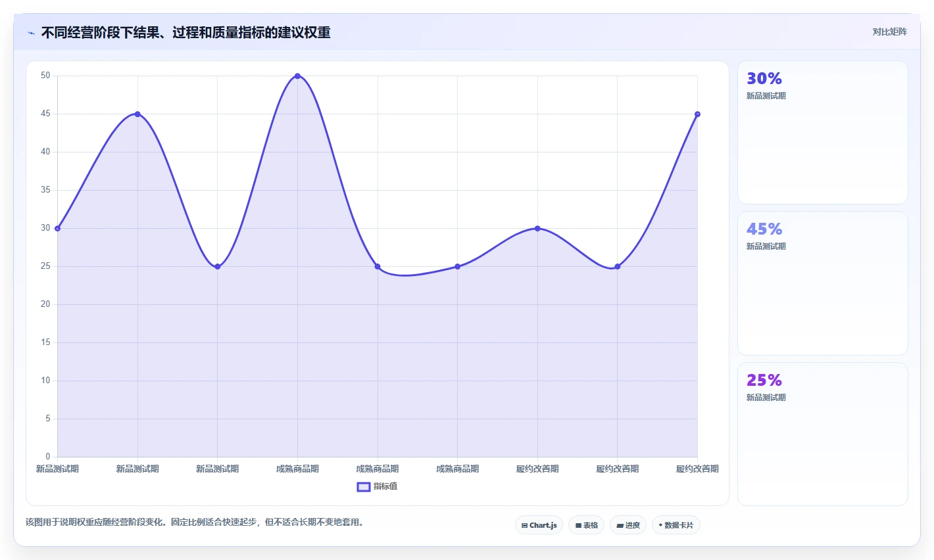934x560 pixels.
Task: Click the 履约改善期 data point at value 25
Action: (x=618, y=267)
